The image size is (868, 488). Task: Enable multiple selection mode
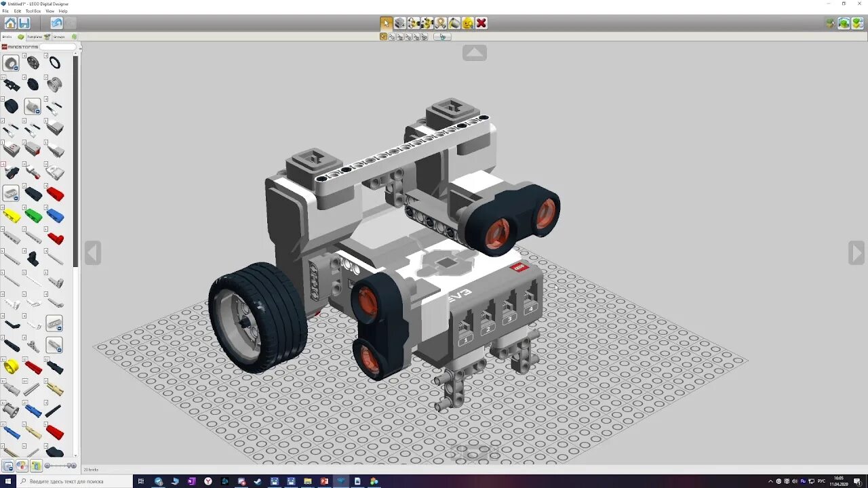click(391, 37)
